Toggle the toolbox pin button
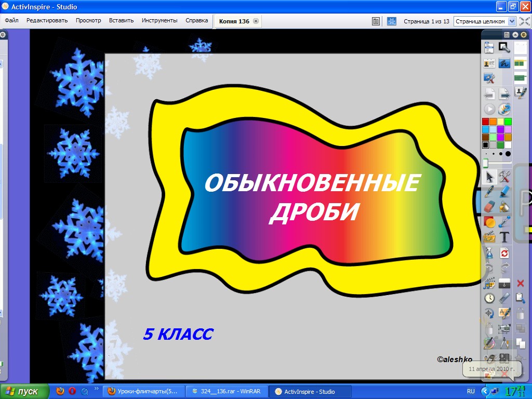532x399 pixels. point(524,34)
